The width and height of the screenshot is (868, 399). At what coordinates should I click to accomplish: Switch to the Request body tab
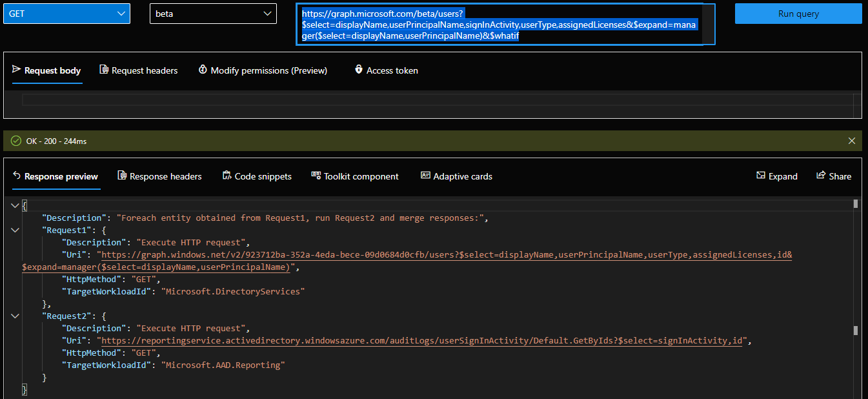pyautogui.click(x=46, y=70)
